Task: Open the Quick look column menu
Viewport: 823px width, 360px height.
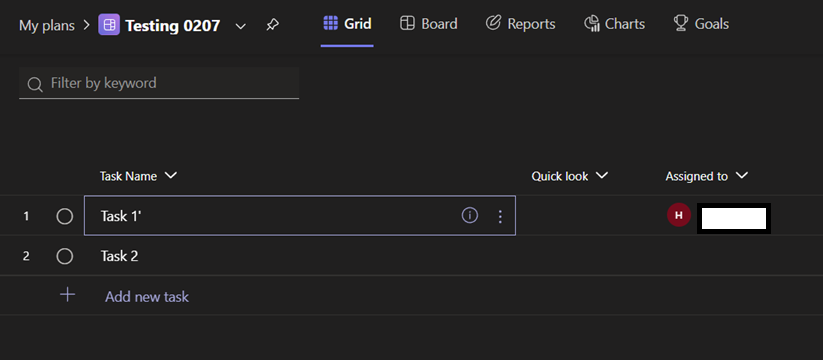Action: 602,175
